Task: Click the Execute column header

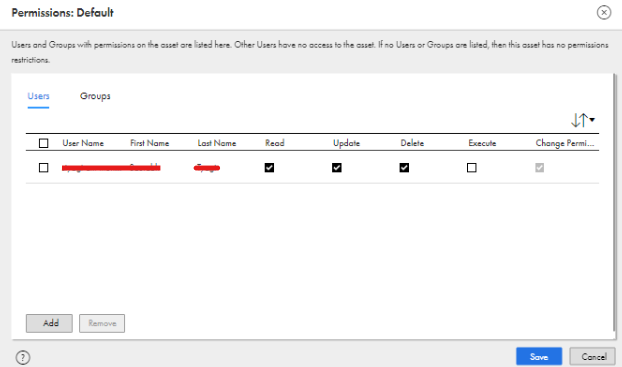Action: coord(482,143)
